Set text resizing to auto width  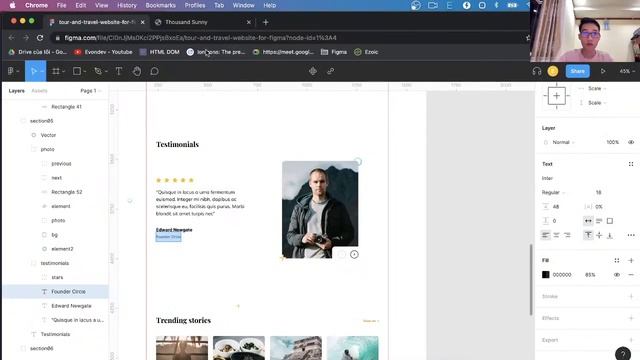(588, 221)
